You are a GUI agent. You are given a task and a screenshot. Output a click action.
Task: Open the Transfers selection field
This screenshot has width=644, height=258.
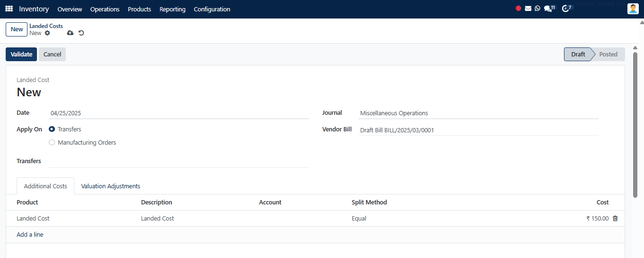coord(179,161)
